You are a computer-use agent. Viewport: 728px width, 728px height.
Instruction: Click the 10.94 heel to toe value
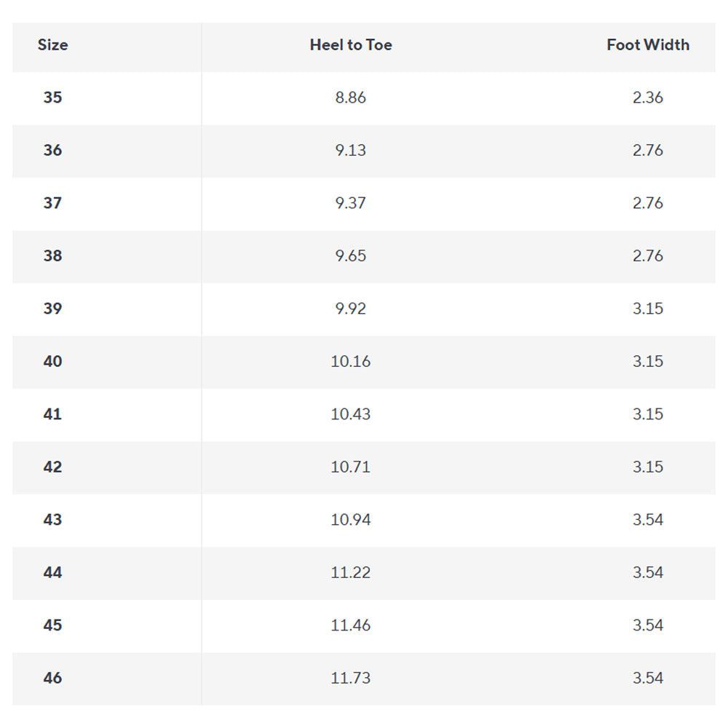[351, 520]
